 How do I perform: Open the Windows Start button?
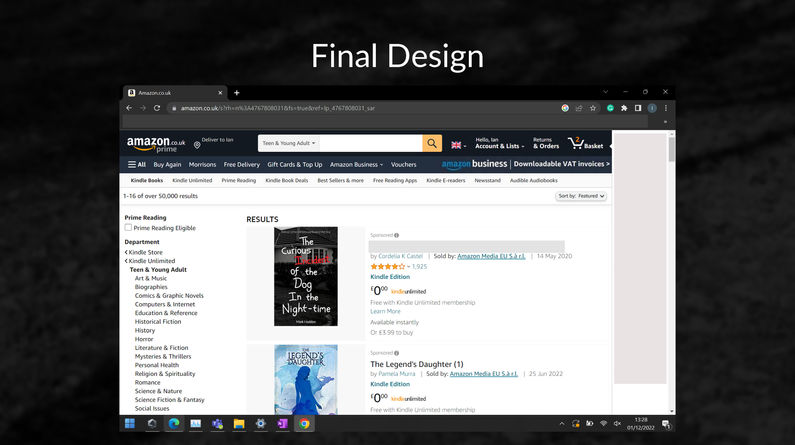tap(130, 424)
